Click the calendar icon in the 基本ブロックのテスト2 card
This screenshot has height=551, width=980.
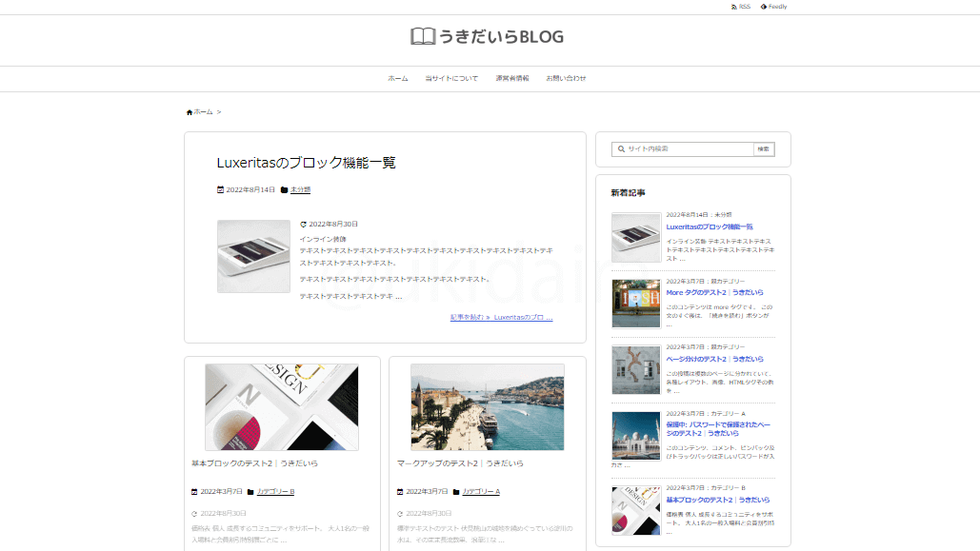pyautogui.click(x=194, y=492)
